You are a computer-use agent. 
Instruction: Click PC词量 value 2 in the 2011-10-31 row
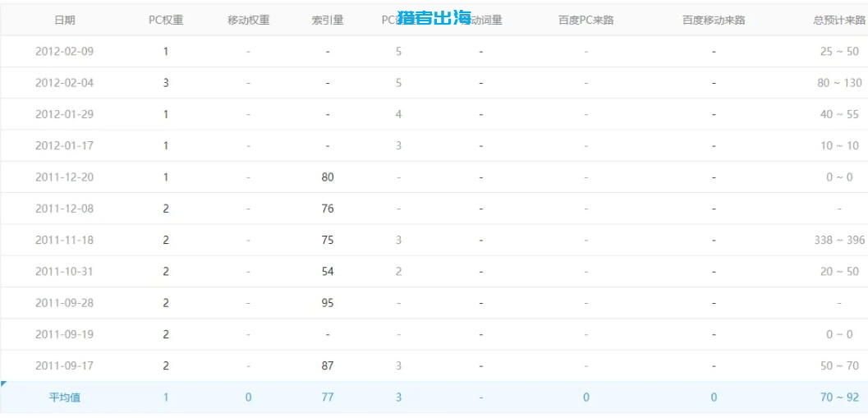(x=398, y=271)
